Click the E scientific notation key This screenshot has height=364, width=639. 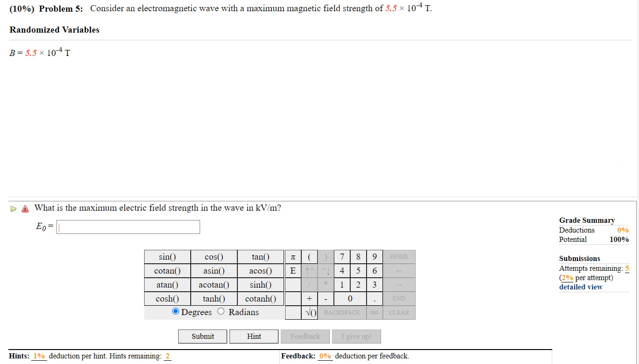[x=293, y=270]
